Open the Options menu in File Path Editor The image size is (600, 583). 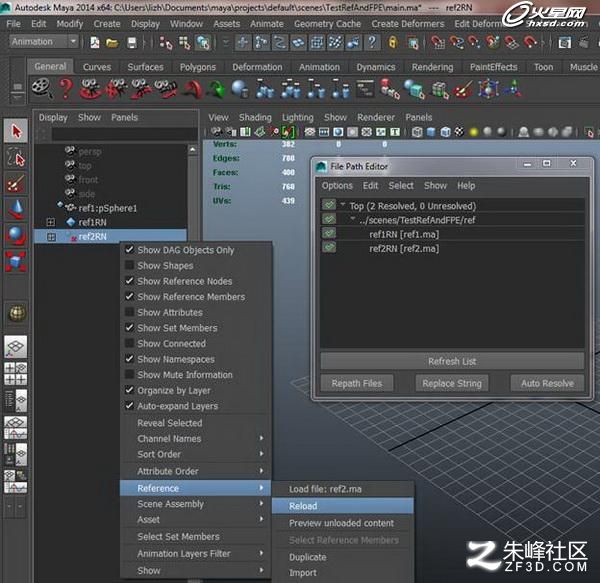tap(337, 186)
